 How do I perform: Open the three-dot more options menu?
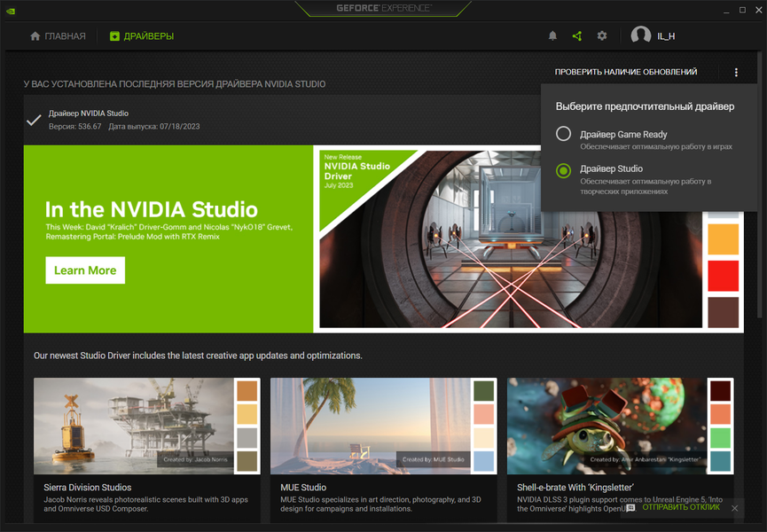pos(736,73)
